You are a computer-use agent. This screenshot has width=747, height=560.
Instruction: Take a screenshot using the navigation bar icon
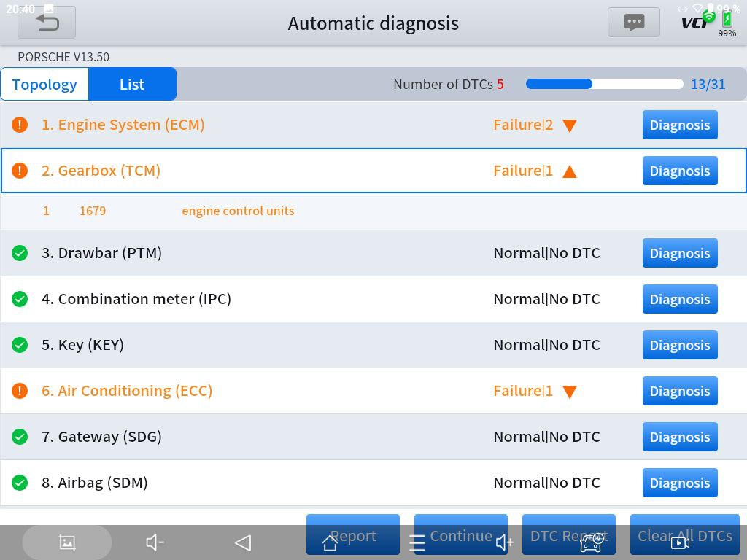[x=67, y=542]
